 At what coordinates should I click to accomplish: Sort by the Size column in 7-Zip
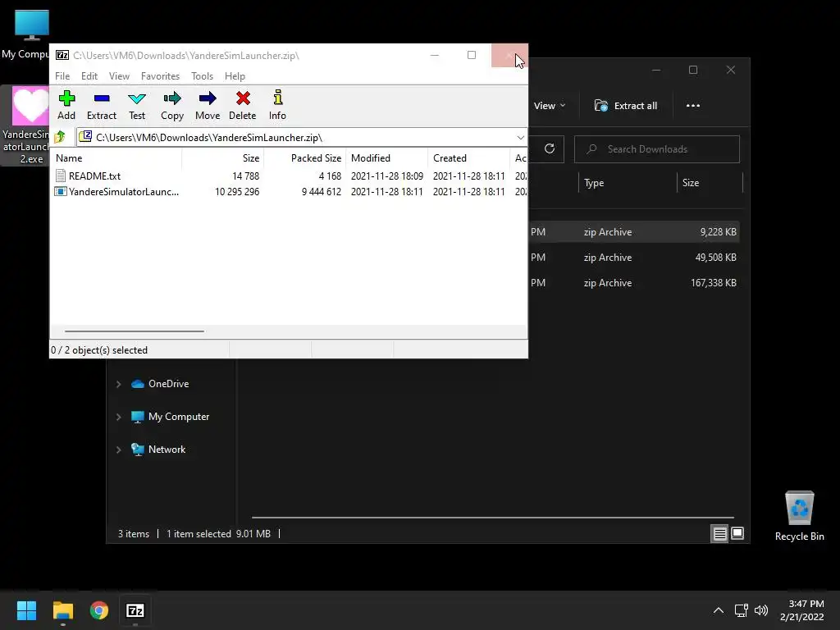[223, 158]
